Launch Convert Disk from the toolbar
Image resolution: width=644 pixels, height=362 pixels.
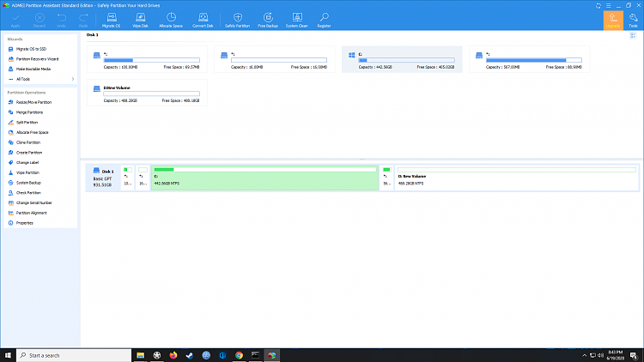click(x=203, y=20)
